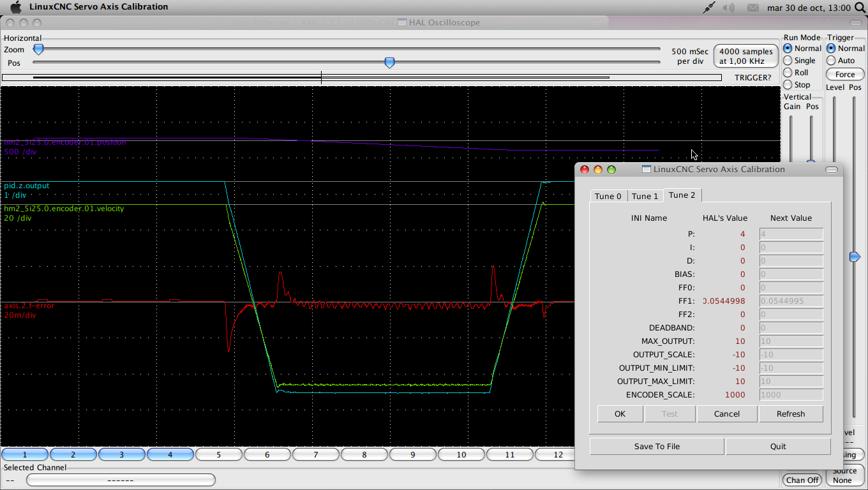Click the FF1 next value field
This screenshot has height=490, width=868.
pos(791,301)
